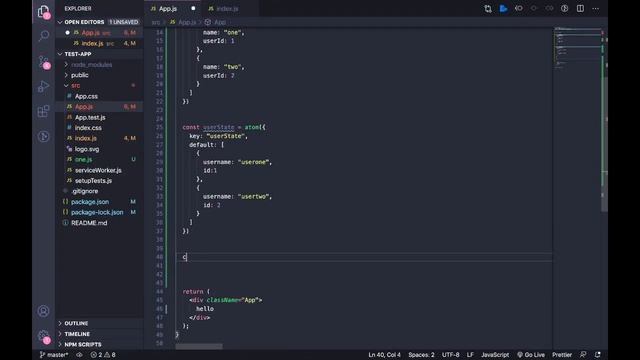
Task: Click the master branch in status bar
Action: pos(54,355)
